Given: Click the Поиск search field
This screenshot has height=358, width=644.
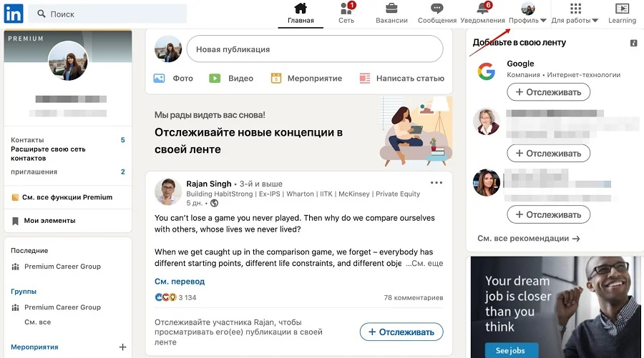Looking at the screenshot, I should click(x=109, y=14).
